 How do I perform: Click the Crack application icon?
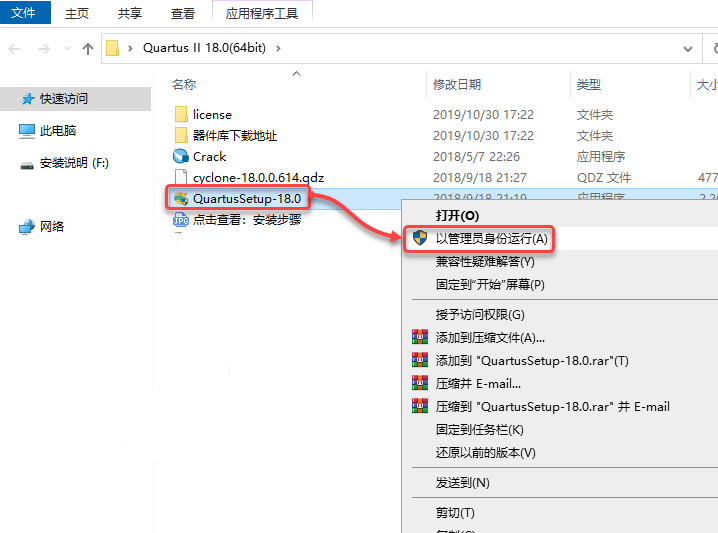181,157
